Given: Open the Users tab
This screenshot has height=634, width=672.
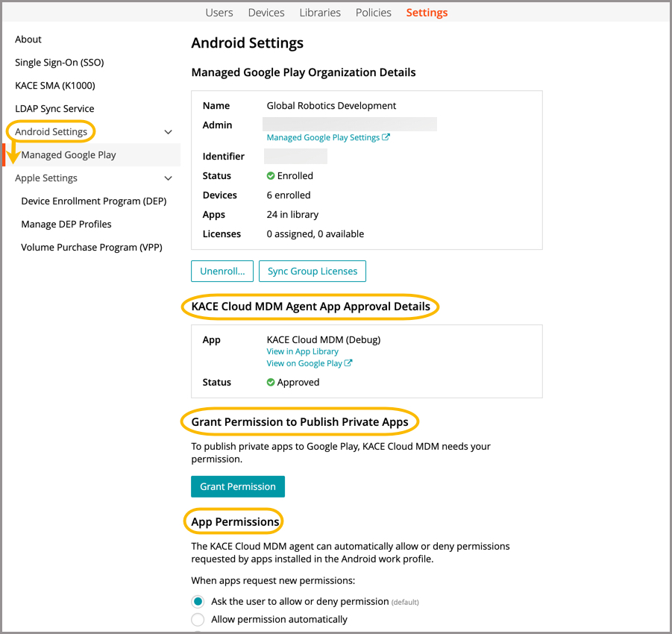Looking at the screenshot, I should pos(219,13).
